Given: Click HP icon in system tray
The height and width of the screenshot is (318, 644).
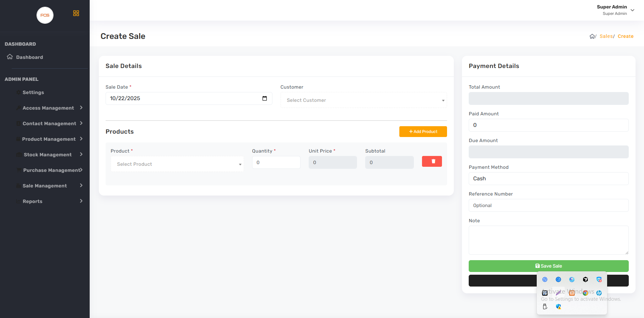Looking at the screenshot, I should click(599, 293).
